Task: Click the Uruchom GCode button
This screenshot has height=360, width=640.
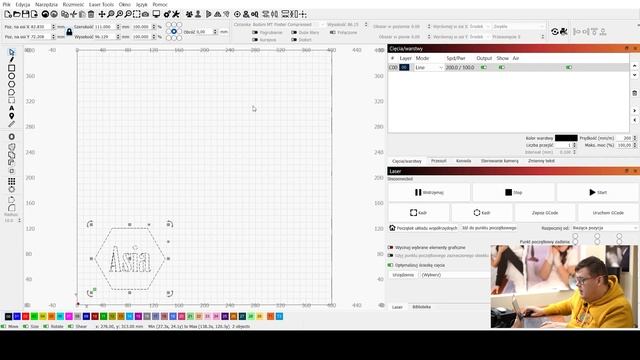Action: coord(608,213)
